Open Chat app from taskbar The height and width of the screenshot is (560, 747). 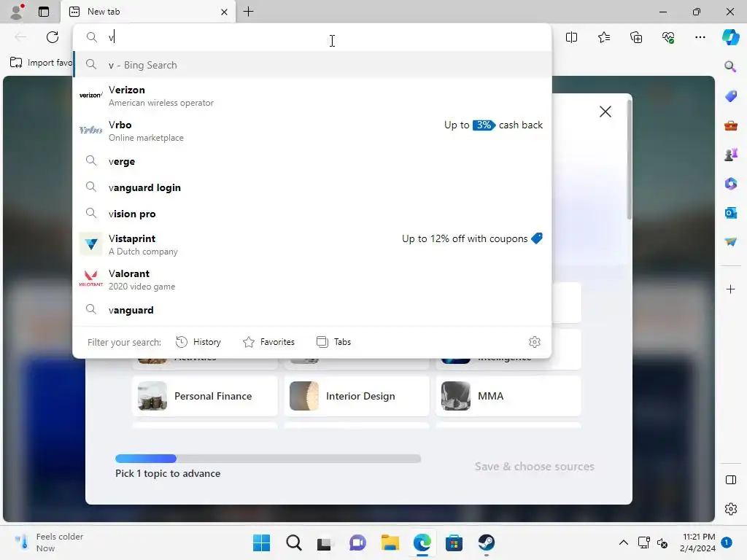click(x=357, y=542)
